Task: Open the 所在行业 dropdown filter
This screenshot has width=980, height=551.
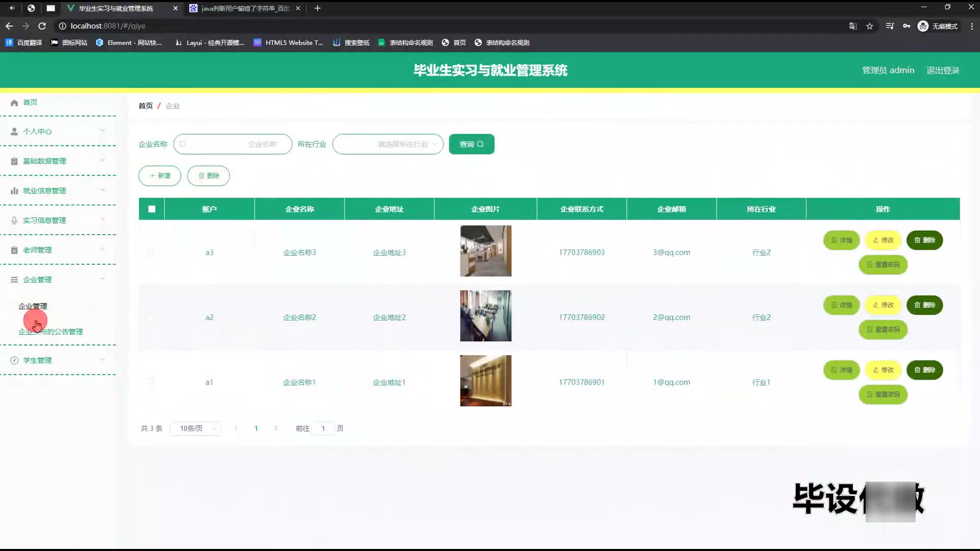Action: tap(388, 144)
